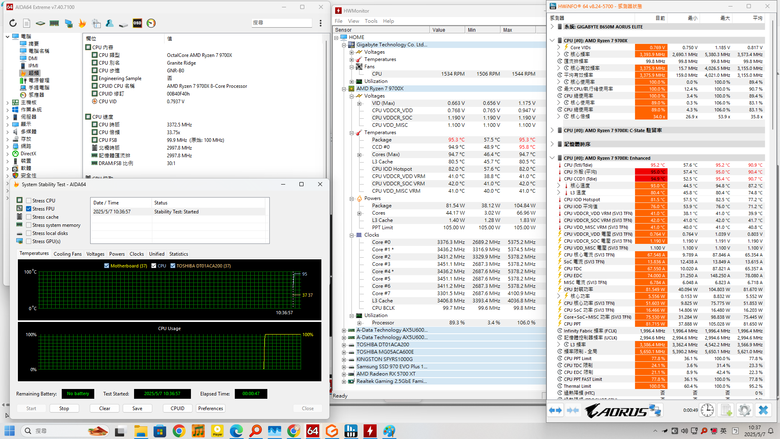Open HWiNFO sensor settings gear icon
The width and height of the screenshot is (780, 439).
point(744,410)
